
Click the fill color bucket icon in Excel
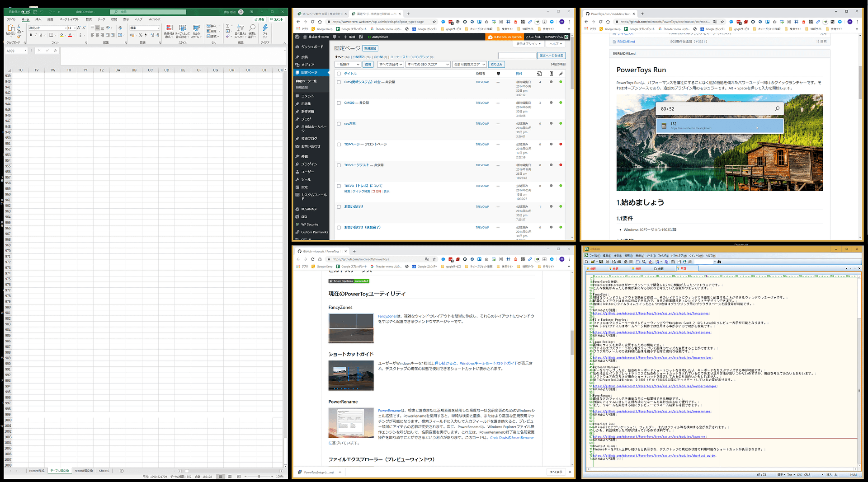coord(61,35)
